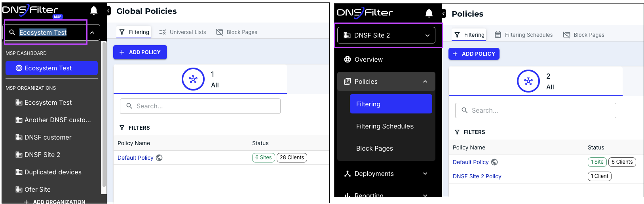This screenshot has height=204, width=644.
Task: Collapse the Ecosystem Test organization search dropdown
Action: pos(92,32)
